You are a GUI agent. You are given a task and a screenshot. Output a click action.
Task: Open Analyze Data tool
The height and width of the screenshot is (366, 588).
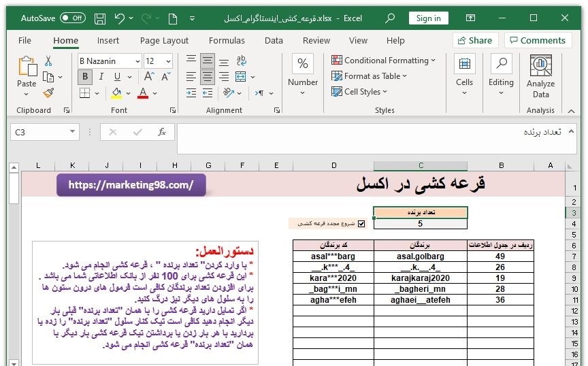[540, 78]
